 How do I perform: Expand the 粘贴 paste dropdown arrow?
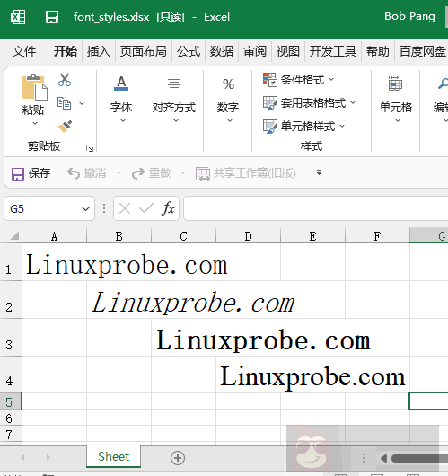click(x=35, y=123)
